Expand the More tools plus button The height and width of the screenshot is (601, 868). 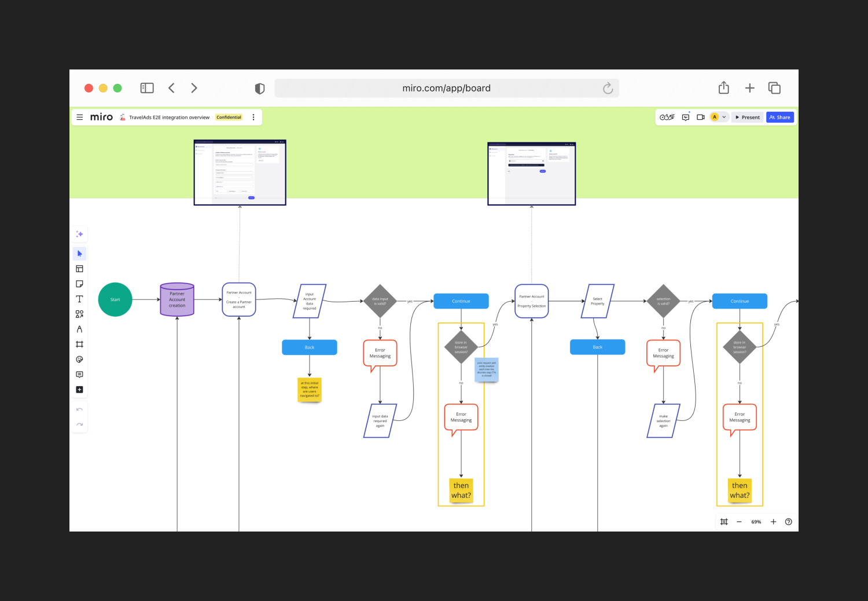(79, 389)
